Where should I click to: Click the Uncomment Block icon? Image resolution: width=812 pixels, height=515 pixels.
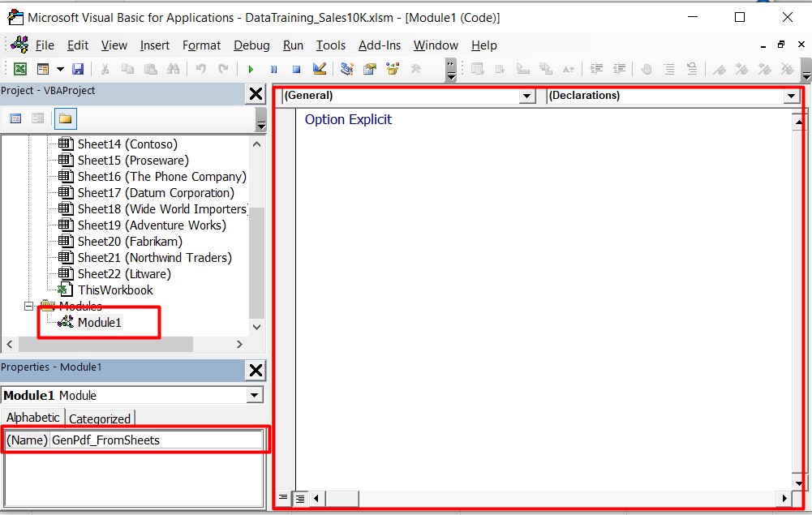point(692,69)
